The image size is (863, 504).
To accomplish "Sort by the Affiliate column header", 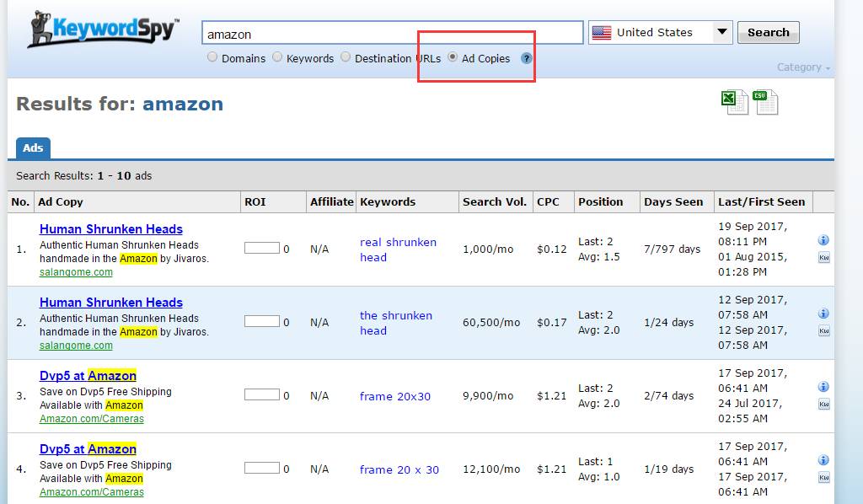I will point(332,202).
